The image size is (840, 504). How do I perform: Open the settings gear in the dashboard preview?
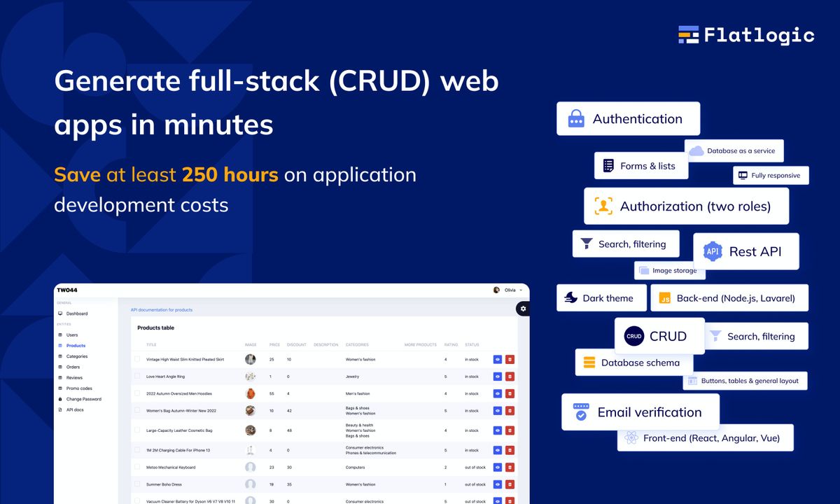click(522, 309)
